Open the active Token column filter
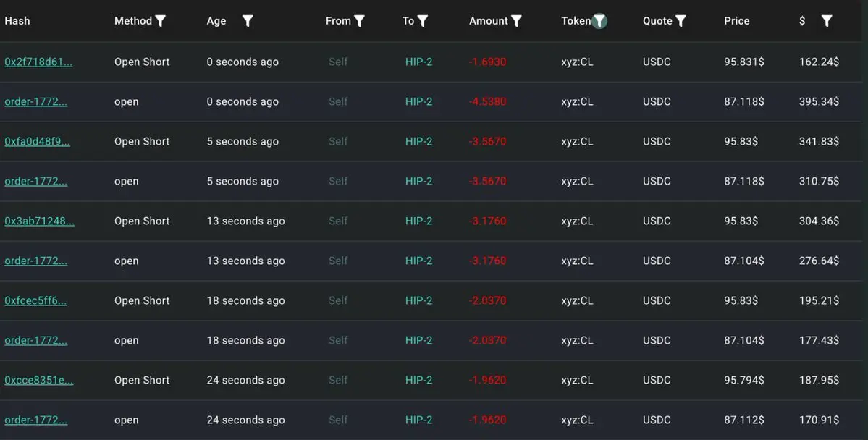868x440 pixels. point(599,21)
